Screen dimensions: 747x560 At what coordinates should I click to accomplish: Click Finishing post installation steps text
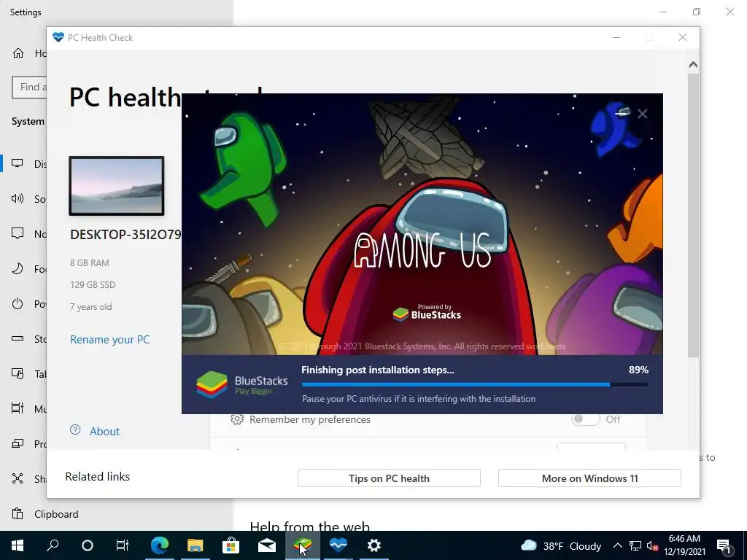tap(378, 370)
